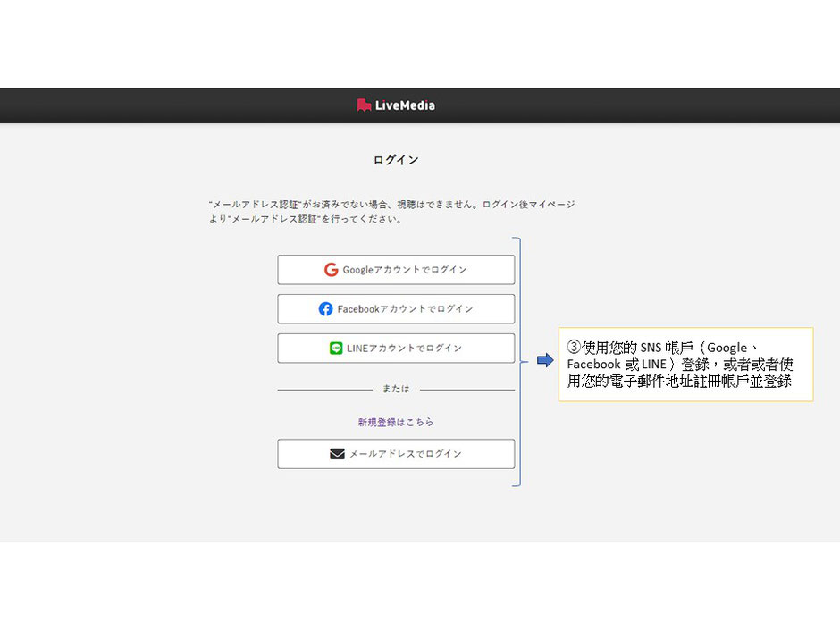Select the LINEアカウントでログイン button
The width and height of the screenshot is (840, 630).
pyautogui.click(x=396, y=349)
